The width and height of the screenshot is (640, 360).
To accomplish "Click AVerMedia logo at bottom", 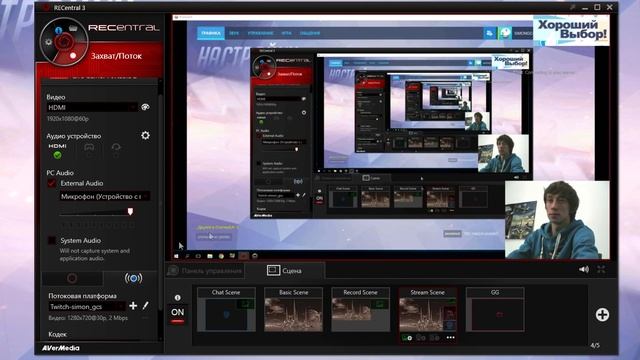I will (x=60, y=348).
